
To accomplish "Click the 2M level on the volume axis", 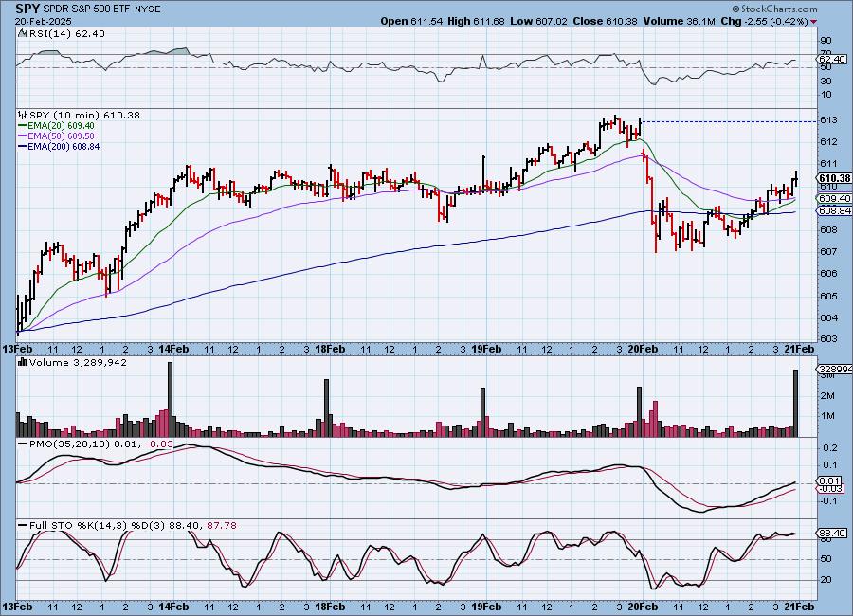I will point(827,395).
